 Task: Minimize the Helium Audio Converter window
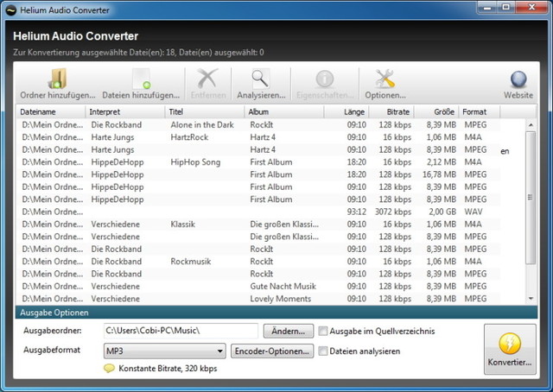(x=487, y=8)
